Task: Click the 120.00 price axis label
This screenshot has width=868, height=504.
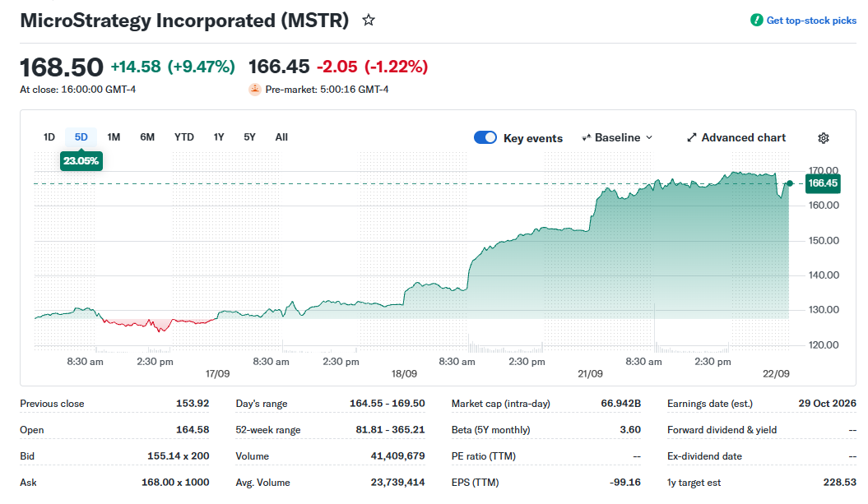Action: (x=824, y=344)
